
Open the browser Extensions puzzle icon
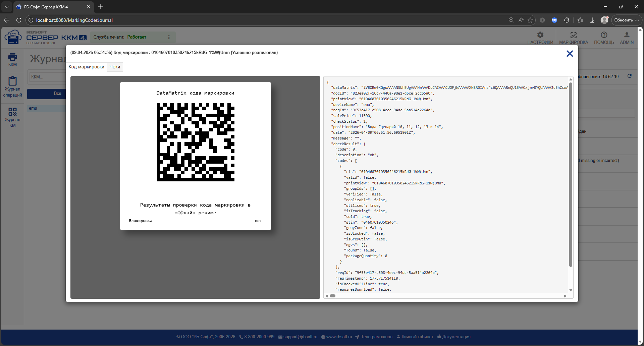[x=567, y=20]
